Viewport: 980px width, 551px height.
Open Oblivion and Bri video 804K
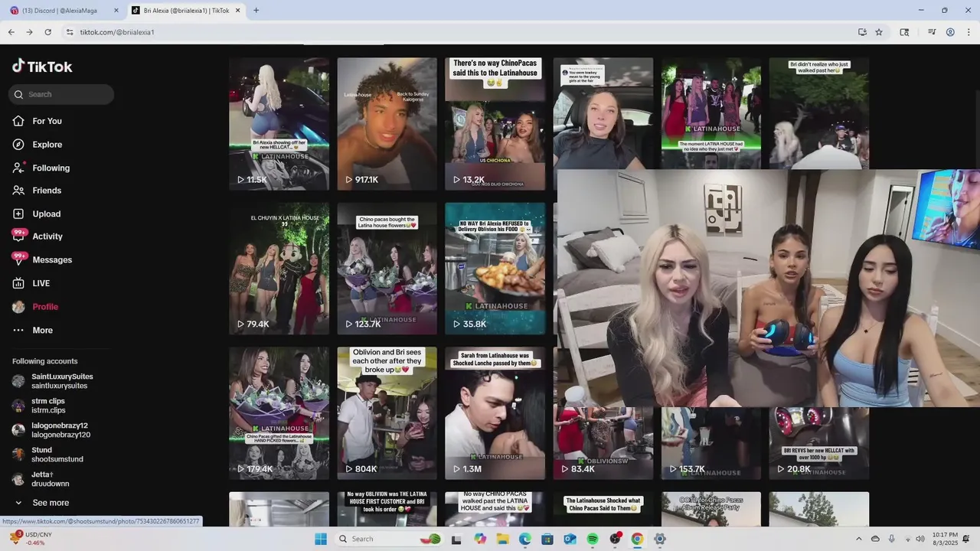pos(387,413)
